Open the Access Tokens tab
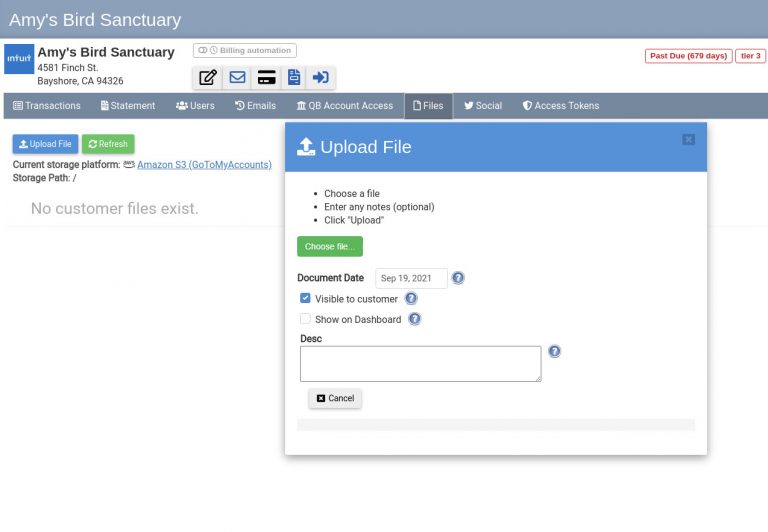Viewport: 768px width, 532px height. (x=561, y=106)
